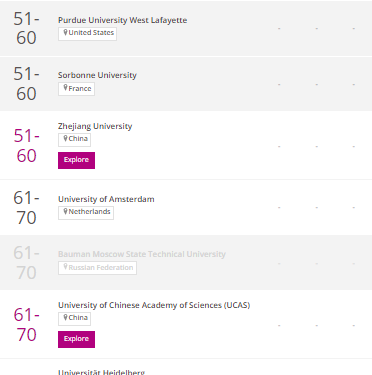Click the United States location pin icon
The image size is (372, 375).
(65, 32)
